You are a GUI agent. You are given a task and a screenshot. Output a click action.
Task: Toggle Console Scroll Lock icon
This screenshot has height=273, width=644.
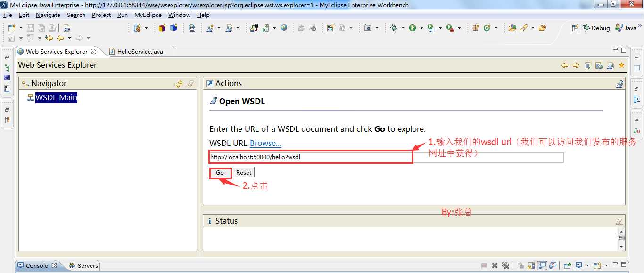coord(531,266)
